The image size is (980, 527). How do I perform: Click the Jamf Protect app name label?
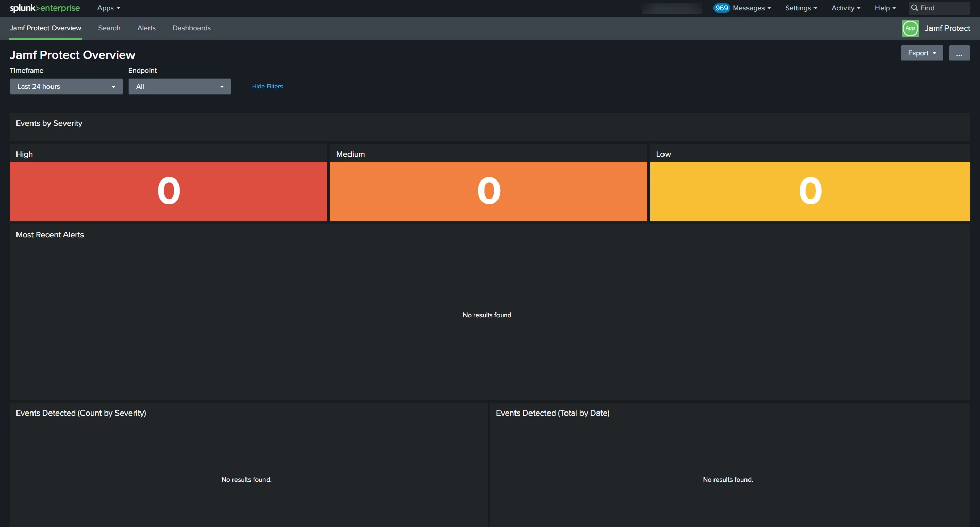point(947,28)
